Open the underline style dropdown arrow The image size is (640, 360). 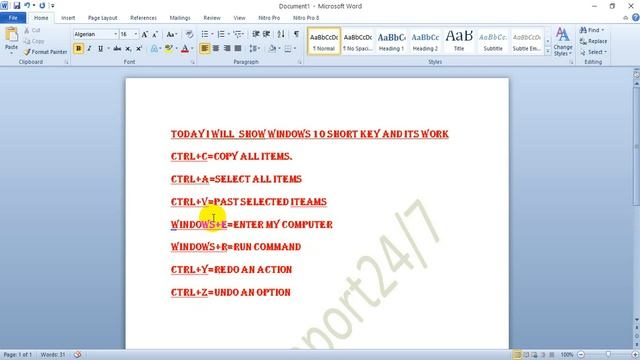[x=108, y=49]
